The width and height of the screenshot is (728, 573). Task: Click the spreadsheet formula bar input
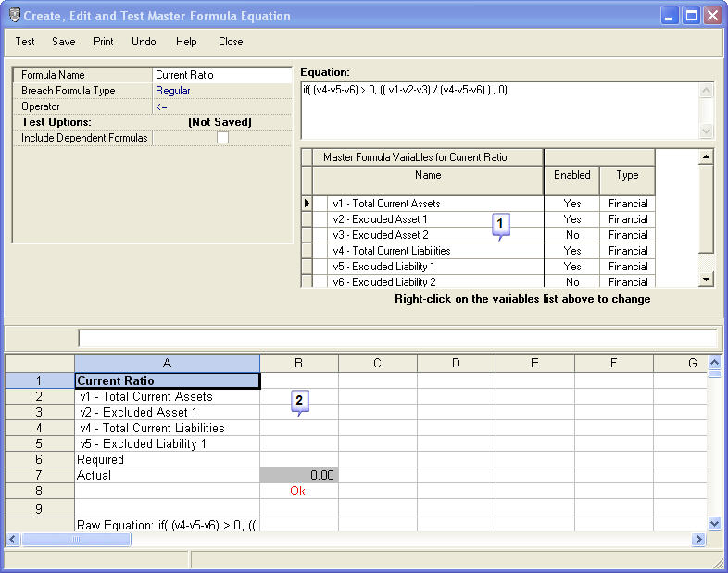[398, 338]
